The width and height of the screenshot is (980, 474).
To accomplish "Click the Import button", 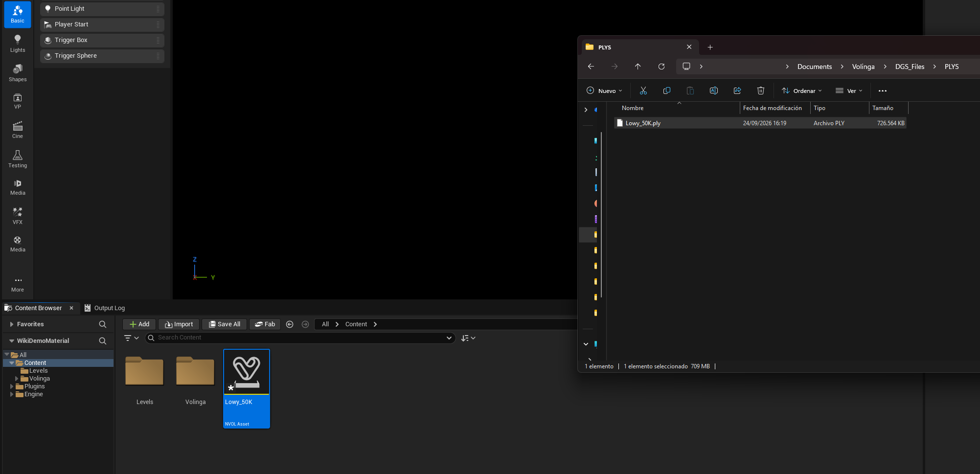I will (179, 324).
